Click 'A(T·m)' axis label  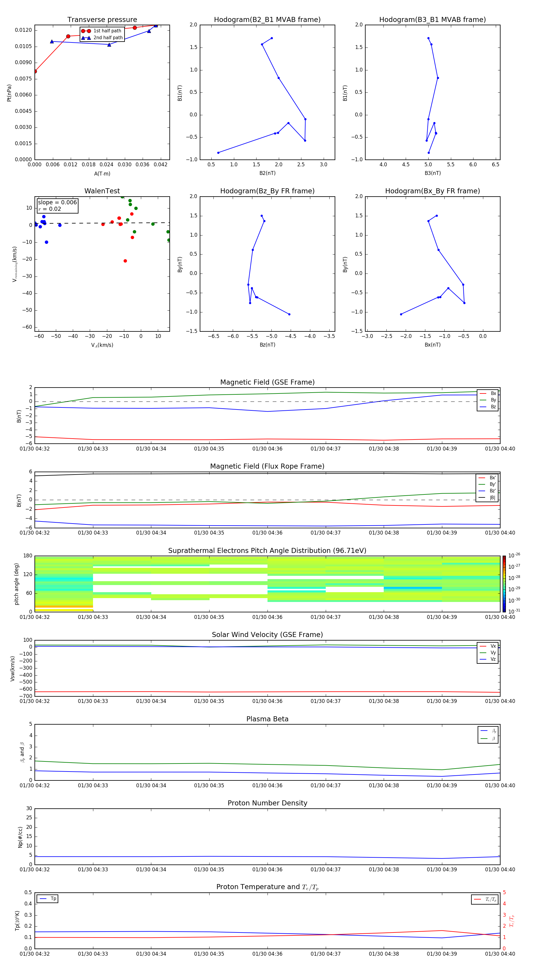pos(102,174)
